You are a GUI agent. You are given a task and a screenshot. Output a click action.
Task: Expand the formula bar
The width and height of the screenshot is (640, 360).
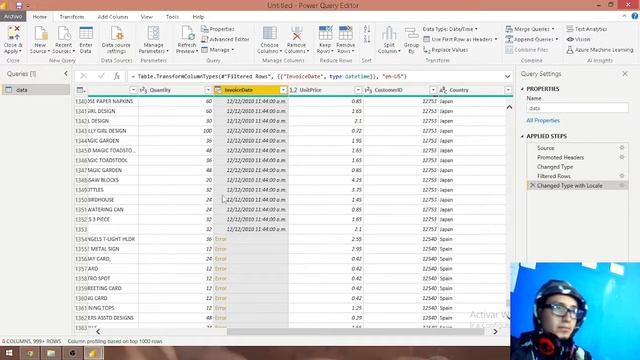pos(507,76)
